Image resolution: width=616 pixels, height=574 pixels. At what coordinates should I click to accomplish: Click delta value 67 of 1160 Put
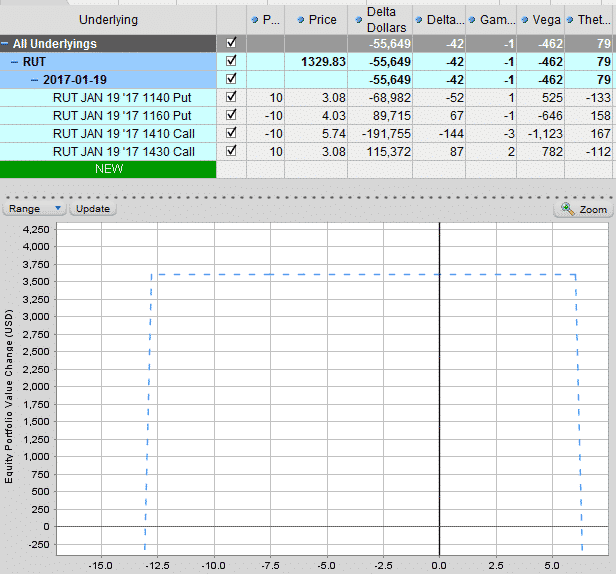coord(456,116)
